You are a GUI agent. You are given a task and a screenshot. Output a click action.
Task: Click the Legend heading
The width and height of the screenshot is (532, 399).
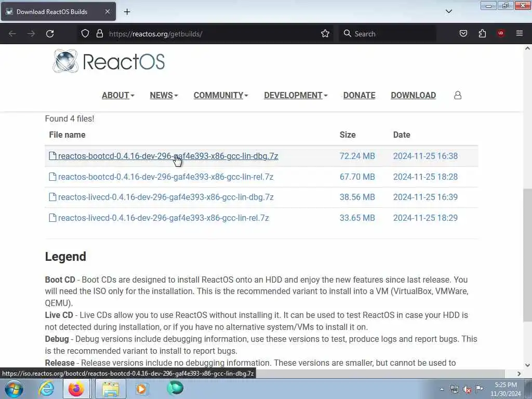coord(65,257)
